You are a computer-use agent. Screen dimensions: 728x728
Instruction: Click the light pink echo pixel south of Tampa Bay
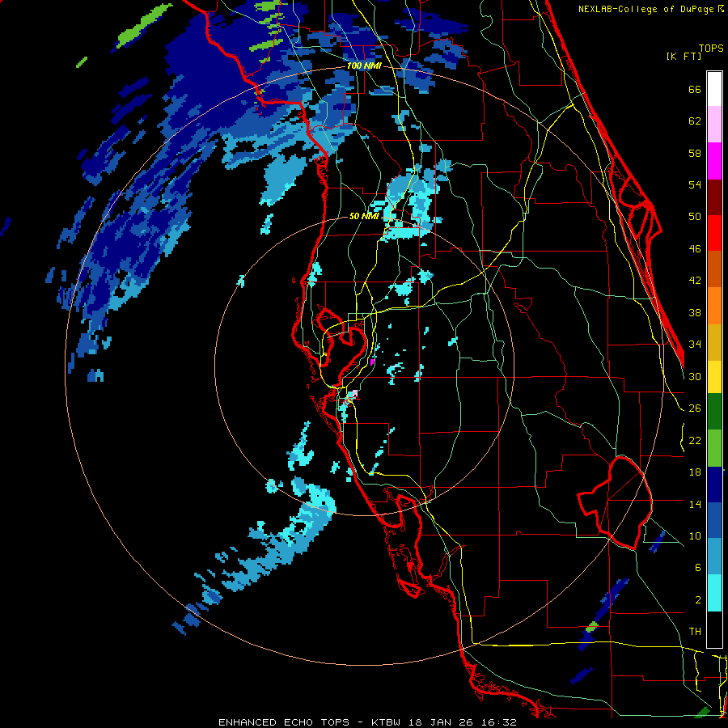click(x=356, y=394)
